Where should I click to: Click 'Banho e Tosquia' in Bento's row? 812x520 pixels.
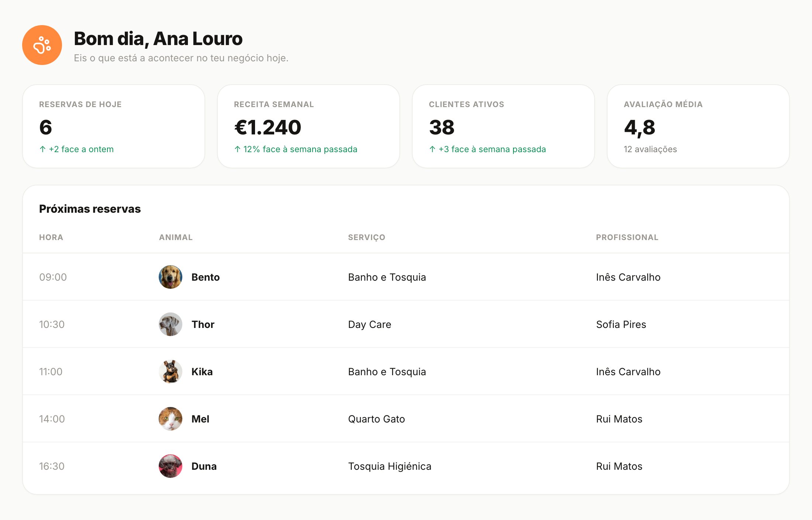387,277
